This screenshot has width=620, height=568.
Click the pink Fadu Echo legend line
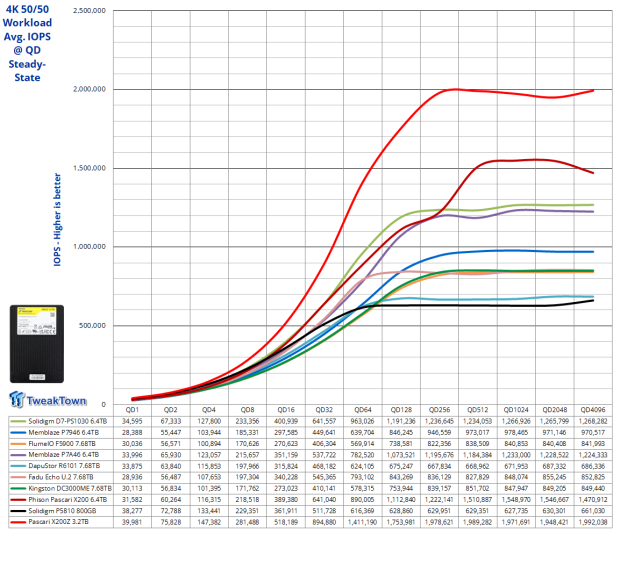(18, 477)
